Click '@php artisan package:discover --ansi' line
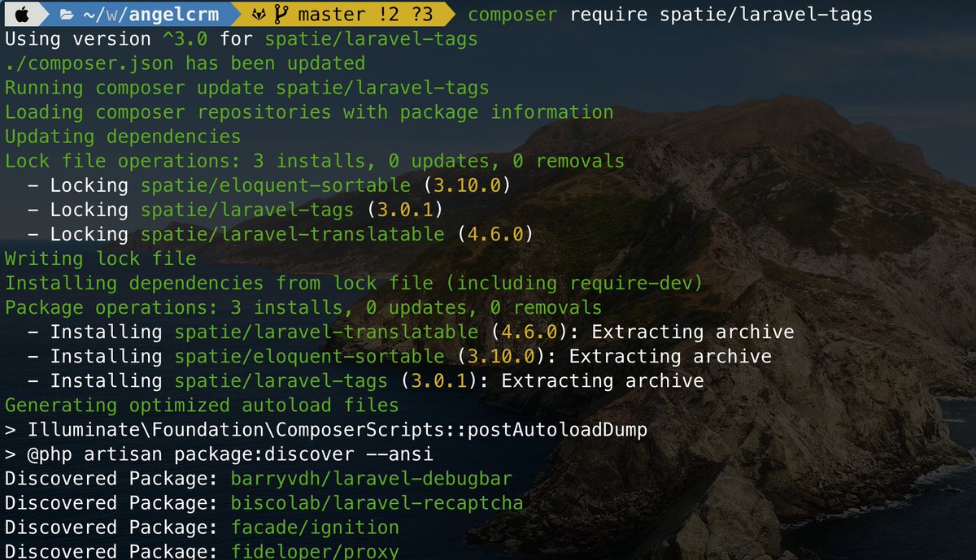 219,454
